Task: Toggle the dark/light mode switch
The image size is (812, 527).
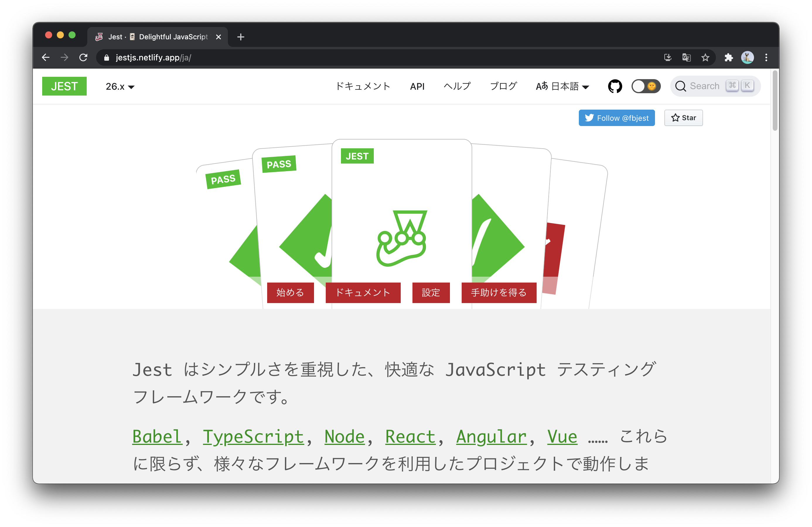Action: click(646, 86)
